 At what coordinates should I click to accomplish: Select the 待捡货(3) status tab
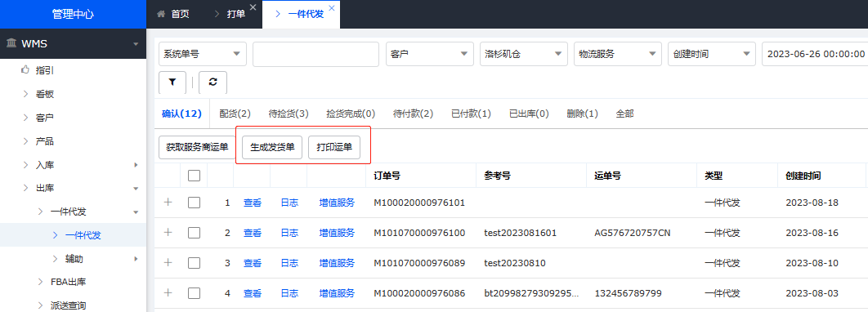(x=289, y=114)
